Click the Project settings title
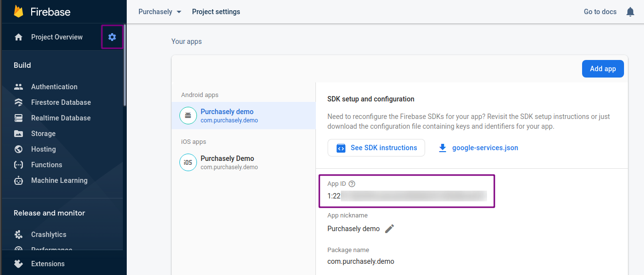This screenshot has width=644, height=275. click(216, 12)
